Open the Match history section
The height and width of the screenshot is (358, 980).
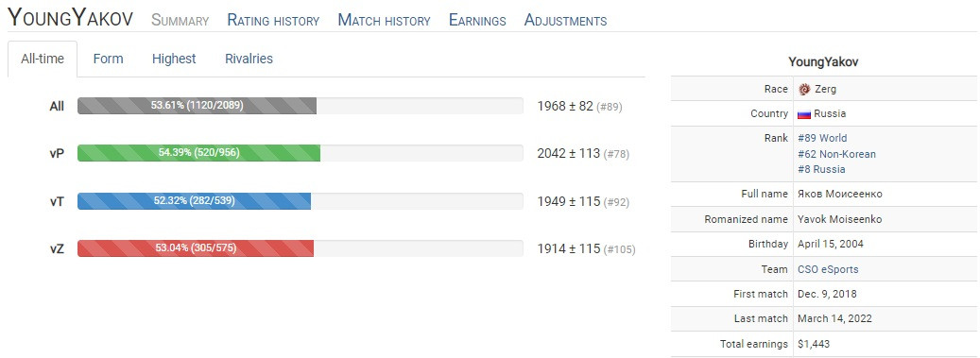tap(384, 20)
